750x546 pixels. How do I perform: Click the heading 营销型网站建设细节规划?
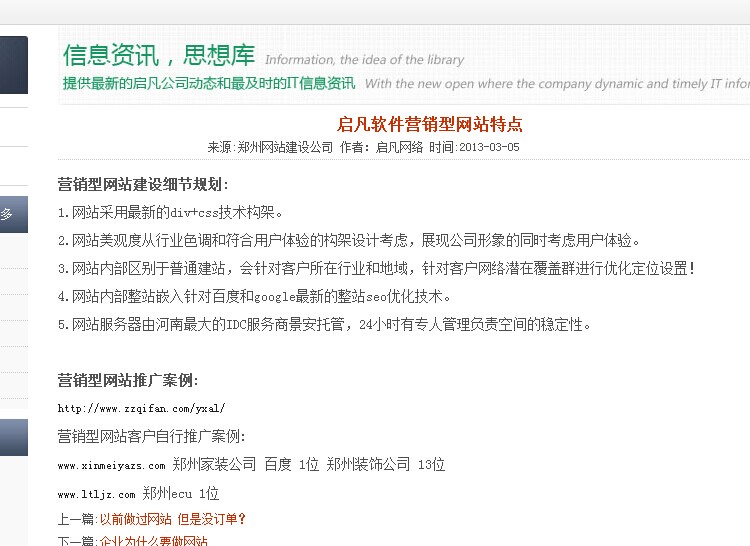click(143, 184)
